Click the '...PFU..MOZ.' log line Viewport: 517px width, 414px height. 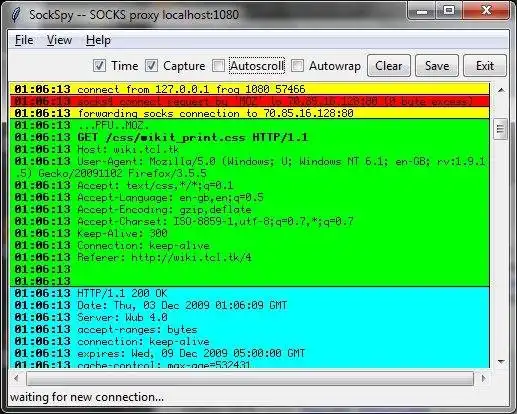coord(250,125)
